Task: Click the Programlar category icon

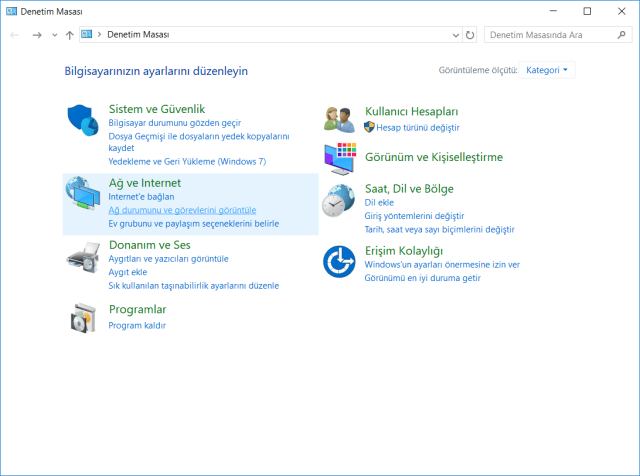Action: [x=83, y=318]
